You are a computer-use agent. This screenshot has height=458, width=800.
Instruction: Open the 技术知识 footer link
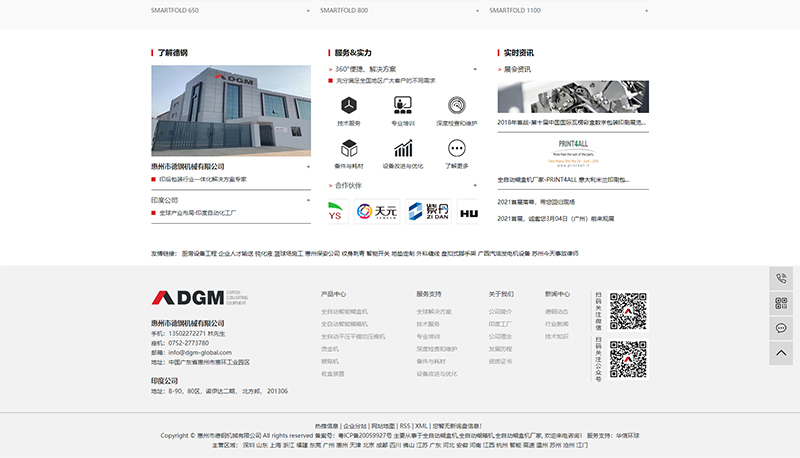557,337
